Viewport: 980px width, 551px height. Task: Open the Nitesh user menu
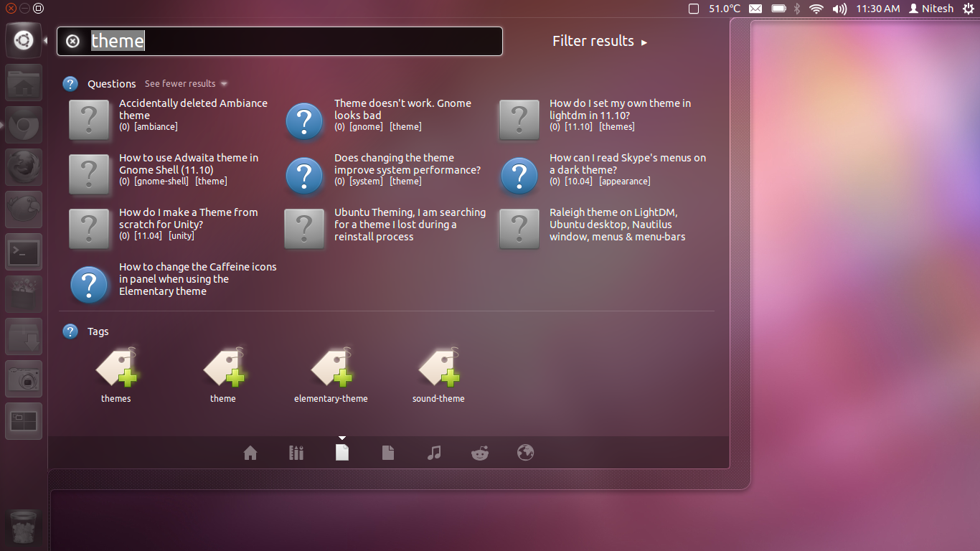pyautogui.click(x=931, y=9)
